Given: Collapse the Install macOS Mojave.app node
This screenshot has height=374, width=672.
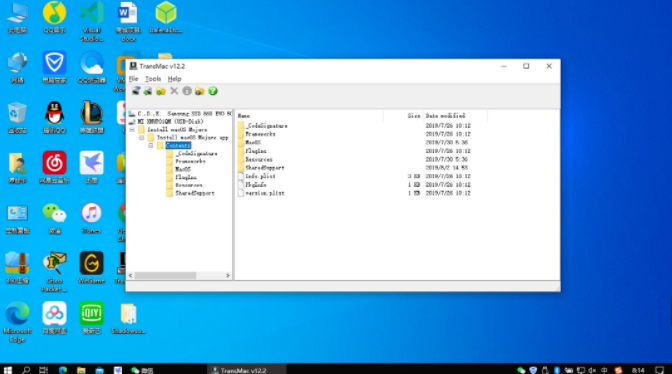Looking at the screenshot, I should (x=141, y=138).
